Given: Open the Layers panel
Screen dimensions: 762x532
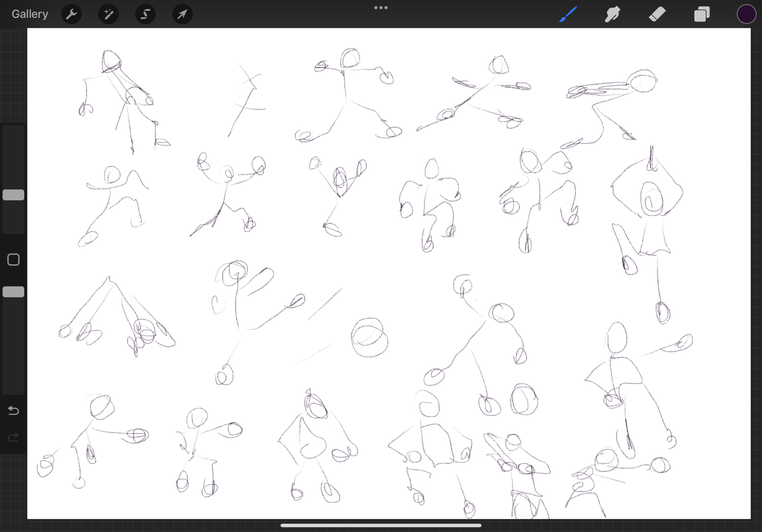Looking at the screenshot, I should [701, 14].
